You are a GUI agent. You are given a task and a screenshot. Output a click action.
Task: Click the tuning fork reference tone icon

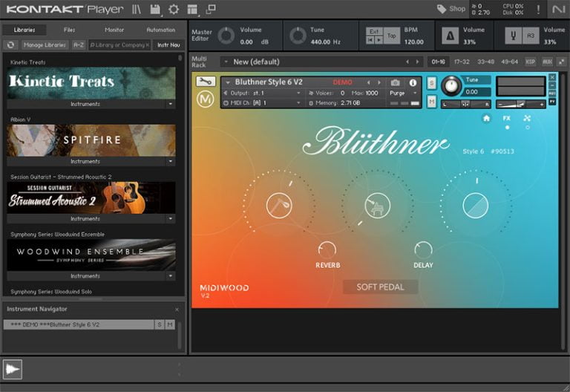click(x=514, y=36)
